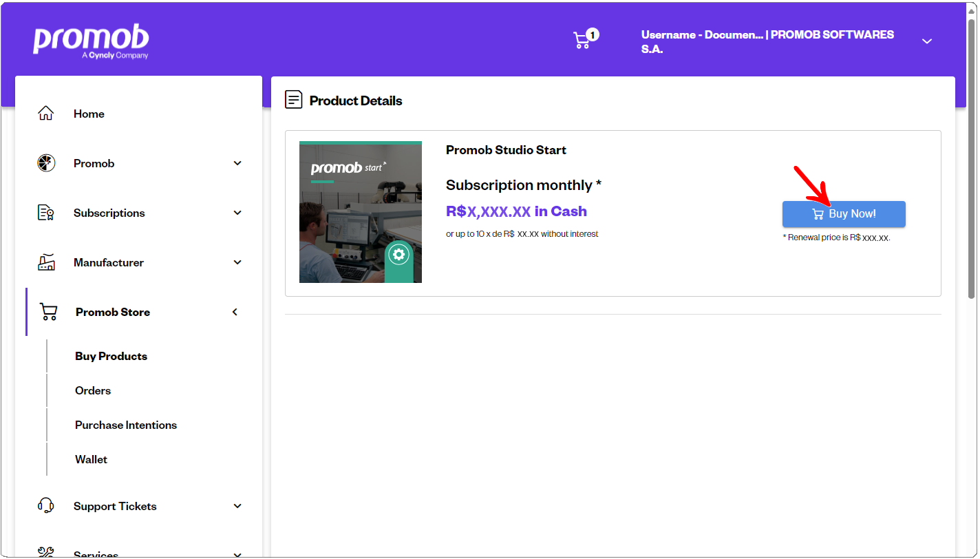Click the gear badge on product image

(398, 255)
